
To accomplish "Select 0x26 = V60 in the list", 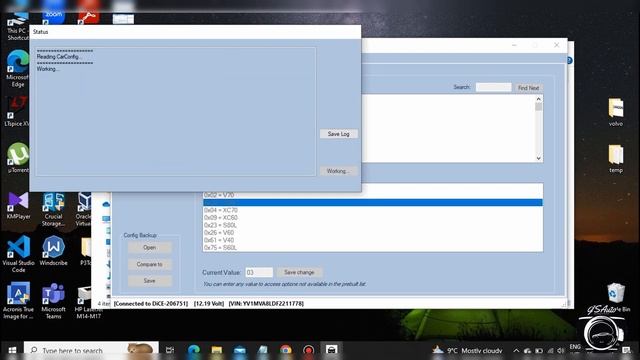I will pyautogui.click(x=373, y=233).
